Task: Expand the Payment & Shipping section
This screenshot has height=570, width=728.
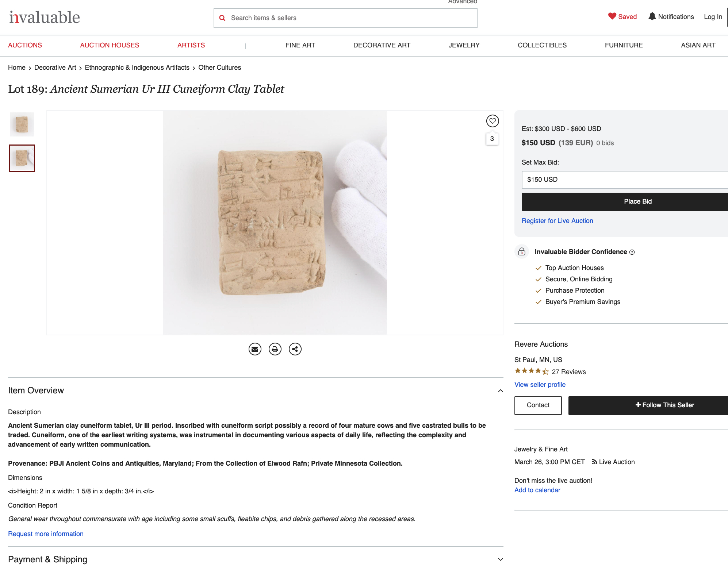Action: coord(501,560)
